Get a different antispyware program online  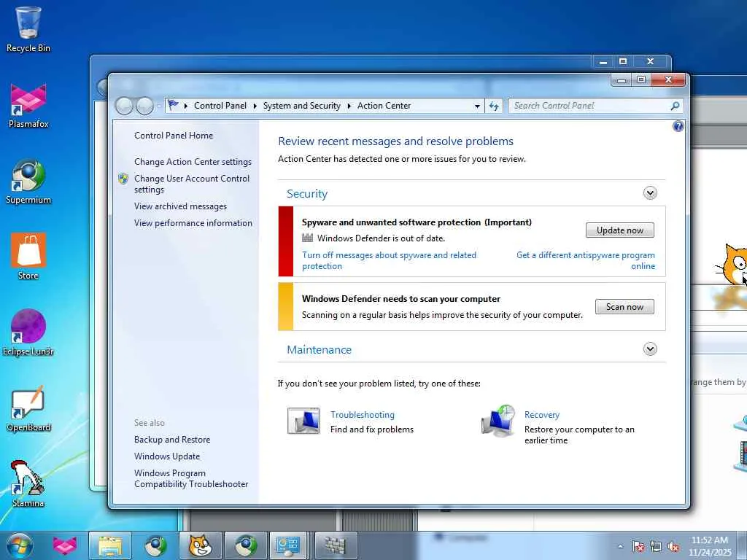586,260
